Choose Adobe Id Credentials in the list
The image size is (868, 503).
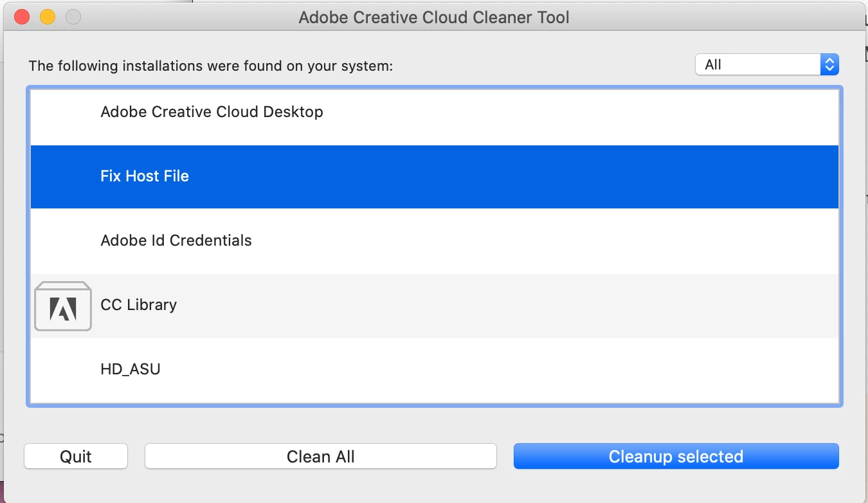[435, 241]
